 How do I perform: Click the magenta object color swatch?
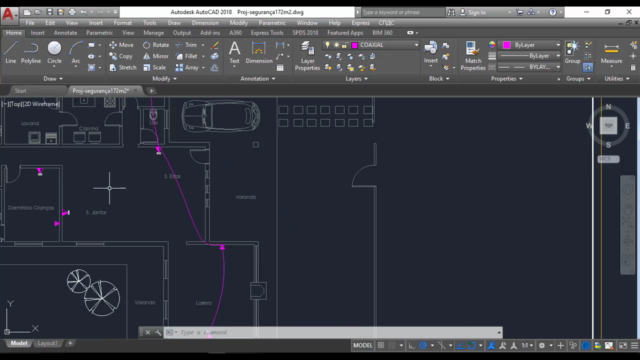(x=507, y=45)
